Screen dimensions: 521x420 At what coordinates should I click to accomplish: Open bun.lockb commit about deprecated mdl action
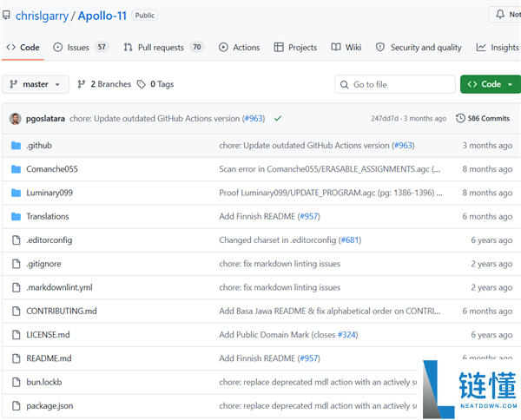pos(318,382)
